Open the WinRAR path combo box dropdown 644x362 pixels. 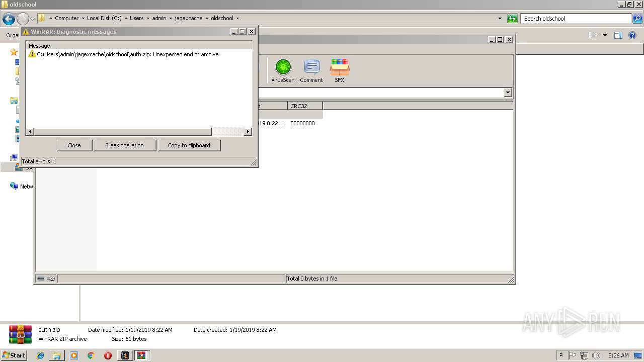(x=508, y=93)
